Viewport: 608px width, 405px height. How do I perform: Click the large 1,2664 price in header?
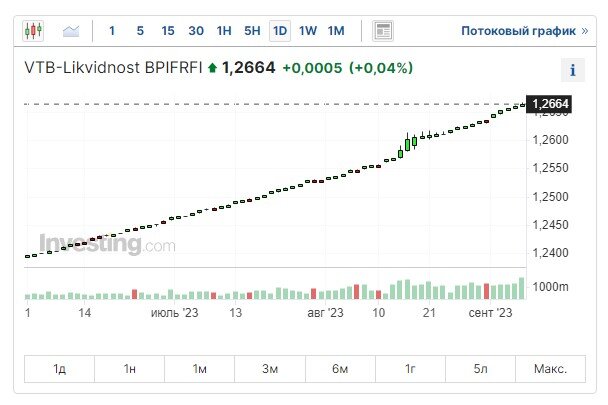point(249,68)
